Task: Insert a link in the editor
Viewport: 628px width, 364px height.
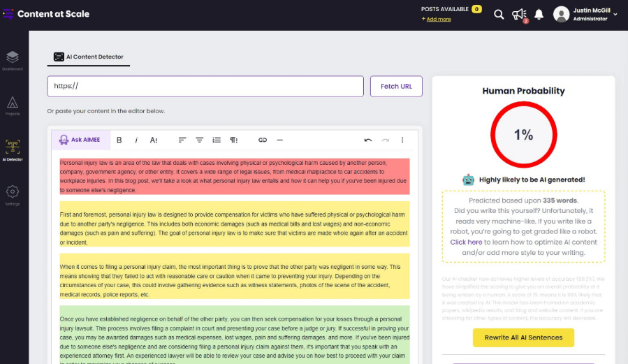Action: 263,140
